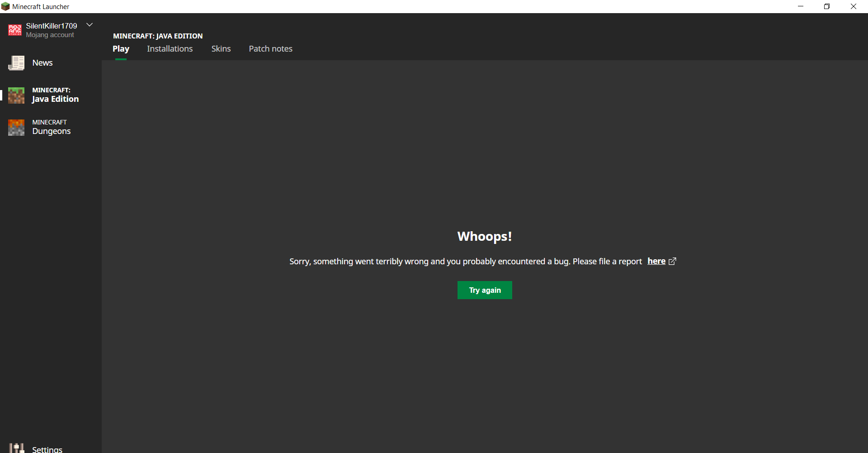Click the Mojang account avatar icon

[15, 30]
